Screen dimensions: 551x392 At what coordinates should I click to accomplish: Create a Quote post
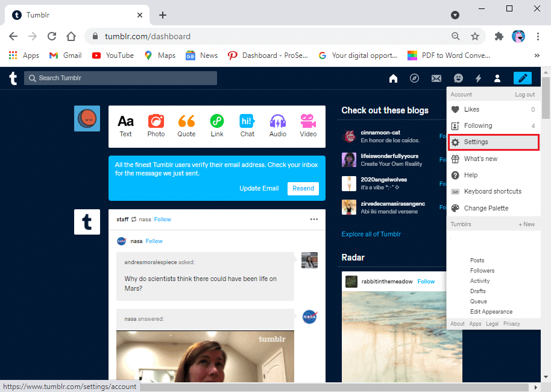coord(186,125)
